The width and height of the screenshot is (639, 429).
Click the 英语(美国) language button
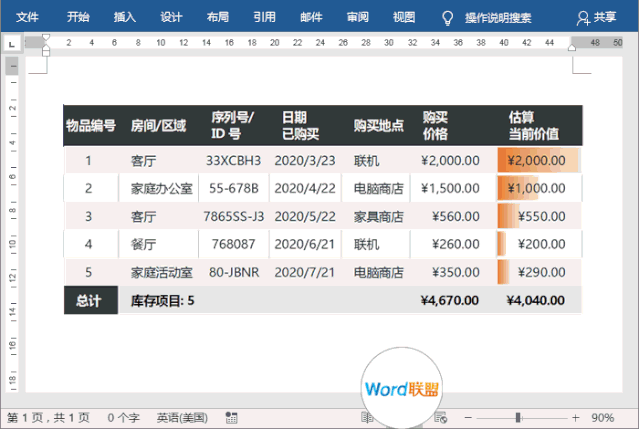181,417
